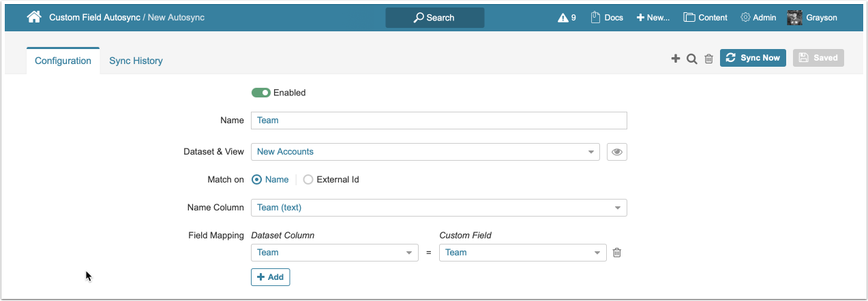Select the Name match-on radio option
Screen dimensions: 868x301
click(x=257, y=180)
